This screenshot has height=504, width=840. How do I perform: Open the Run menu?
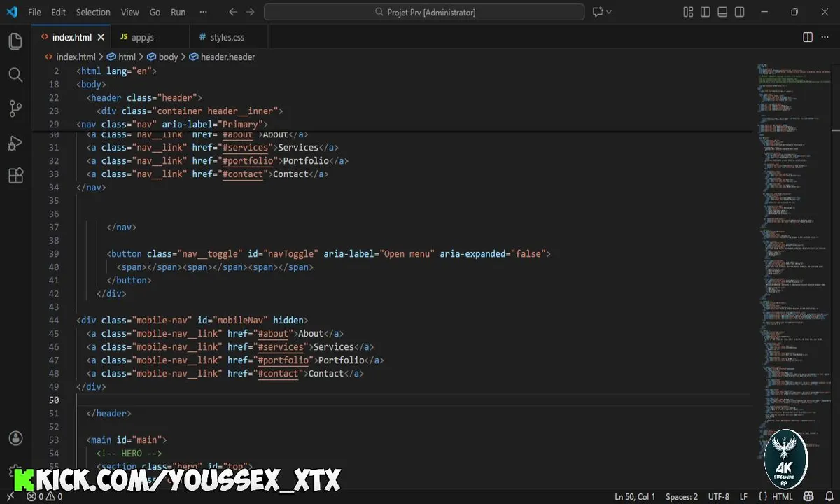pos(178,12)
